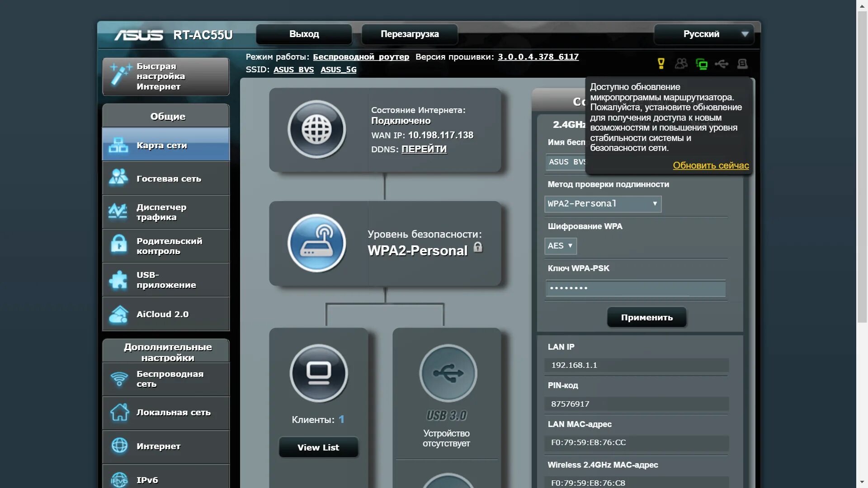The width and height of the screenshot is (868, 488).
Task: Click the Ключ WPA-PSK password field
Action: 635,288
